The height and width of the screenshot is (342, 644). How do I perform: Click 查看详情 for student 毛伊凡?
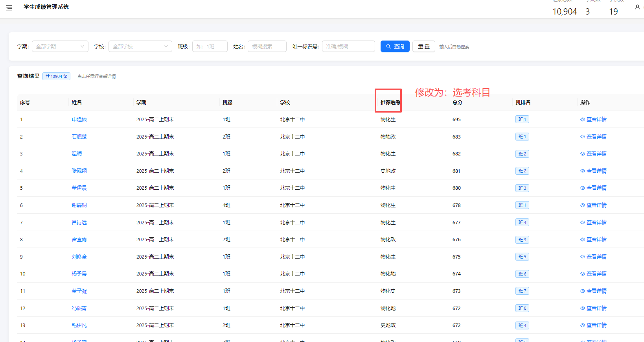[596, 325]
